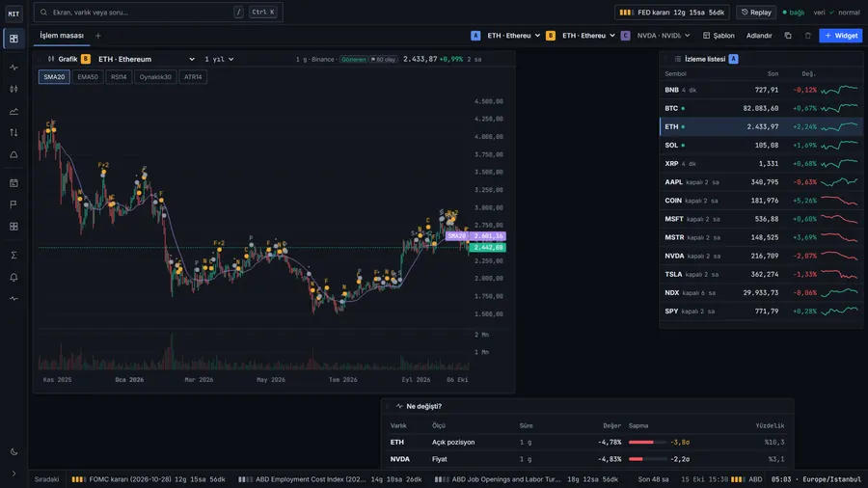The height and width of the screenshot is (488, 868).
Task: Toggle the EMA50 indicator chip
Action: pyautogui.click(x=88, y=77)
